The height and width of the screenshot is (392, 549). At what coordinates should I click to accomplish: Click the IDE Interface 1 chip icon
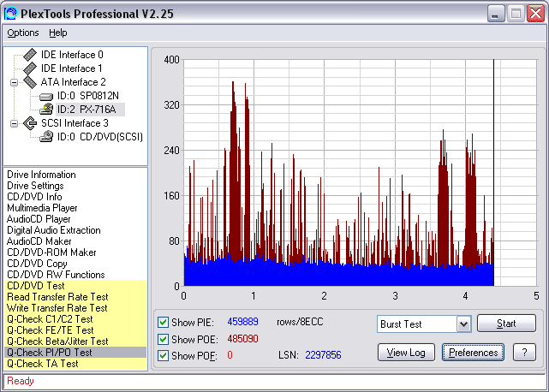tap(31, 68)
